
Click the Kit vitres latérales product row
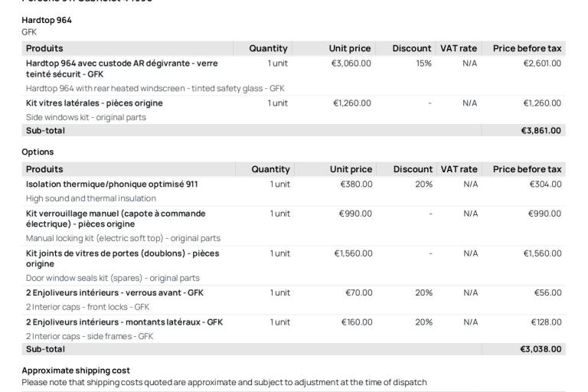pyautogui.click(x=94, y=103)
